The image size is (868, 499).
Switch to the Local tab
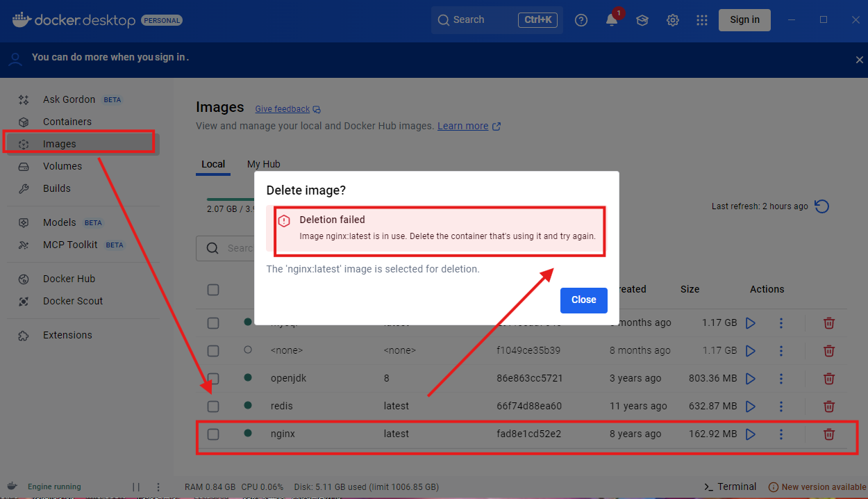213,164
